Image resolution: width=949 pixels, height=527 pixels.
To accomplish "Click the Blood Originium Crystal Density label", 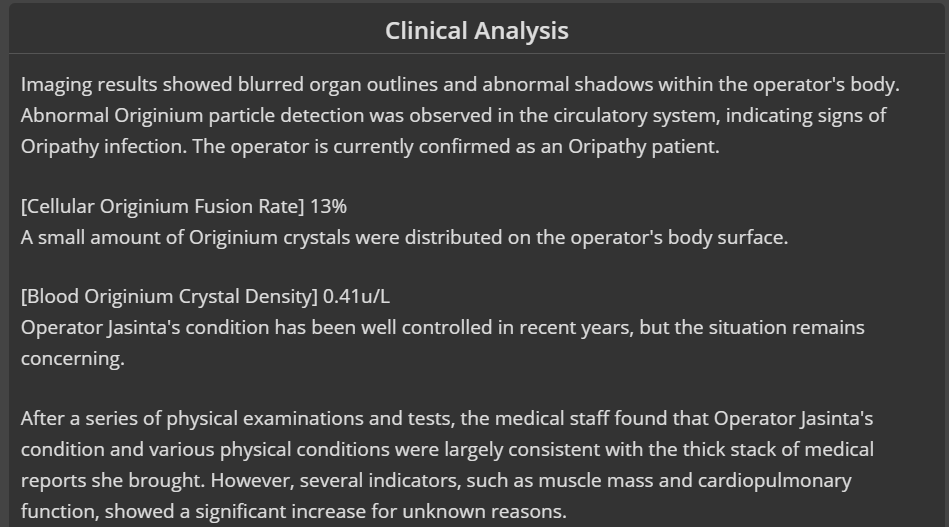I will click(x=169, y=296).
